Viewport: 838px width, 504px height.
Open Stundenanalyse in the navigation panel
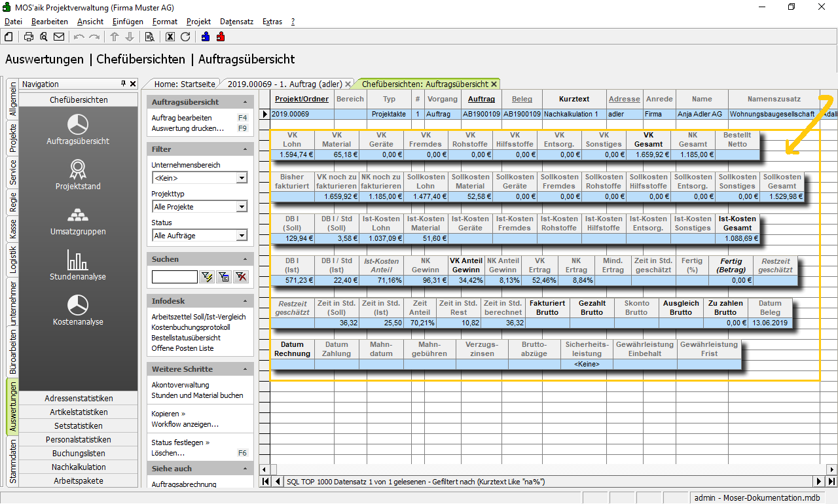[x=78, y=264]
